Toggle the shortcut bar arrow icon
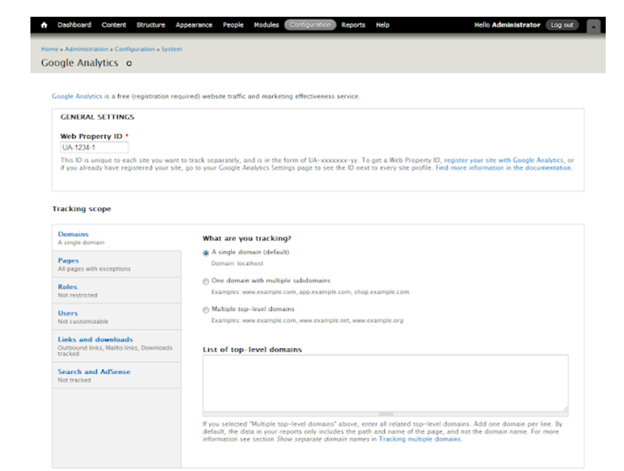 593,27
